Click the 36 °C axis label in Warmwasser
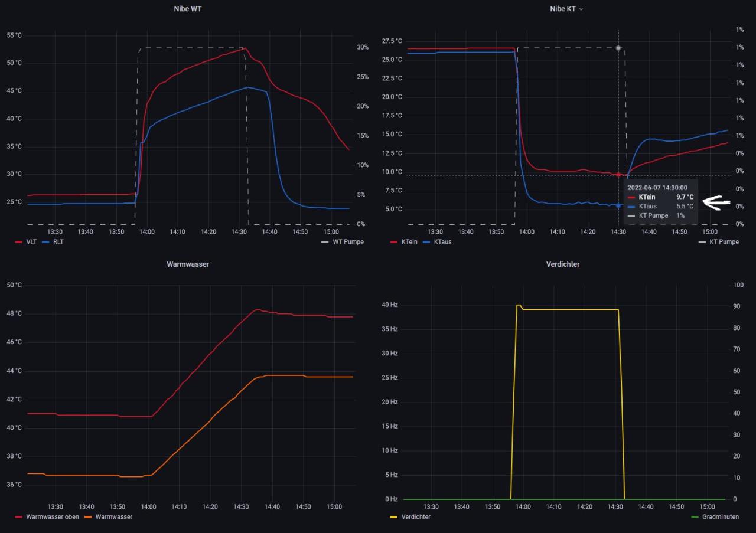 [x=14, y=485]
